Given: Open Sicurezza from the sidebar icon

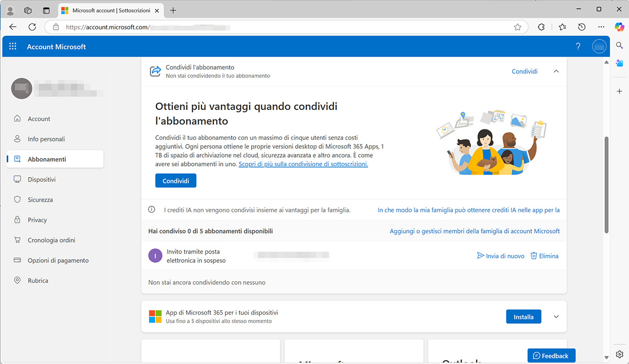Looking at the screenshot, I should pyautogui.click(x=17, y=200).
